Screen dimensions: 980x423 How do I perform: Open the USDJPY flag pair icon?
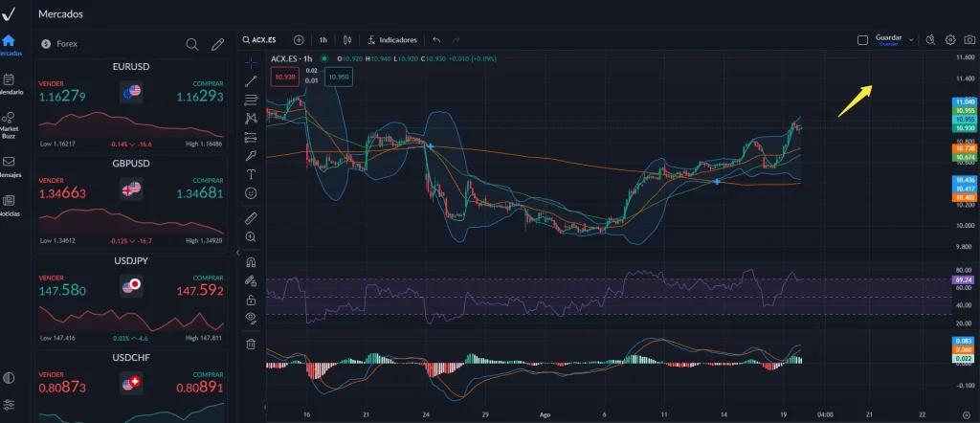pyautogui.click(x=131, y=285)
